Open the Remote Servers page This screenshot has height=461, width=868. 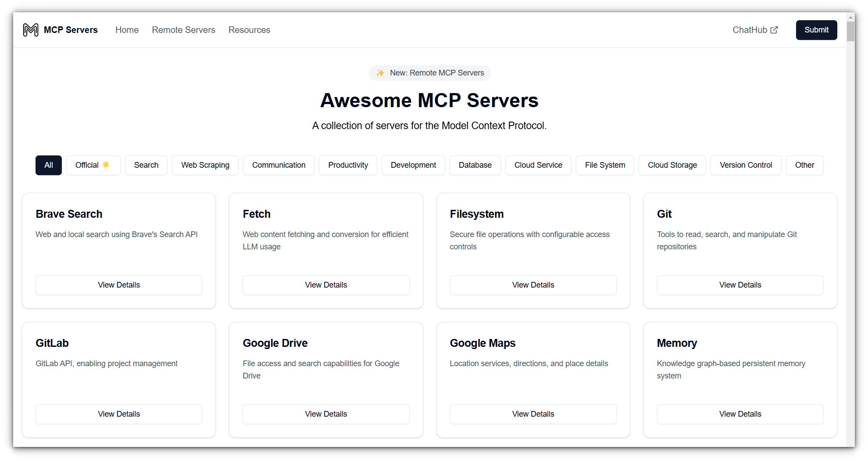coord(183,30)
